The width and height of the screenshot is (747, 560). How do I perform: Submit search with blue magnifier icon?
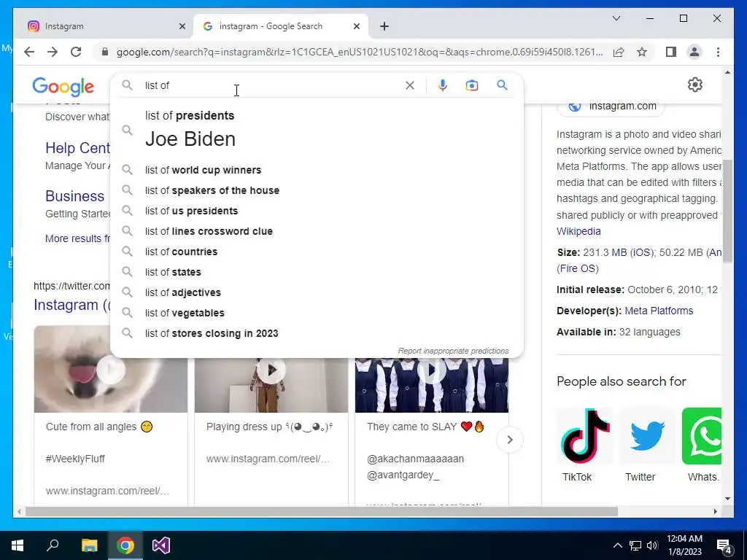(x=502, y=85)
